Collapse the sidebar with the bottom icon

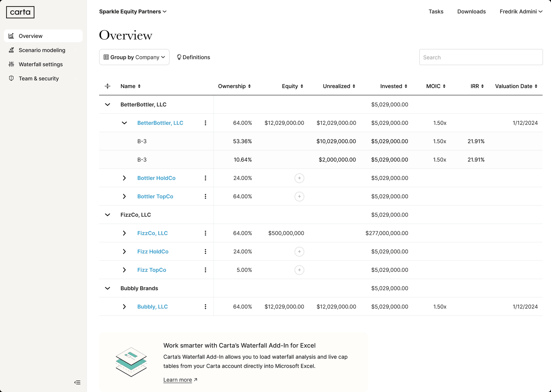77,382
